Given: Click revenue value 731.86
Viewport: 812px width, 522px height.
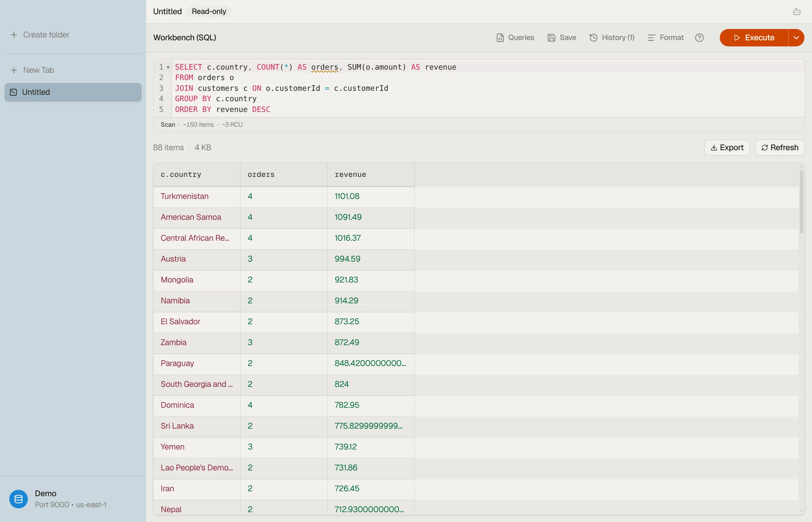Looking at the screenshot, I should click(346, 468).
